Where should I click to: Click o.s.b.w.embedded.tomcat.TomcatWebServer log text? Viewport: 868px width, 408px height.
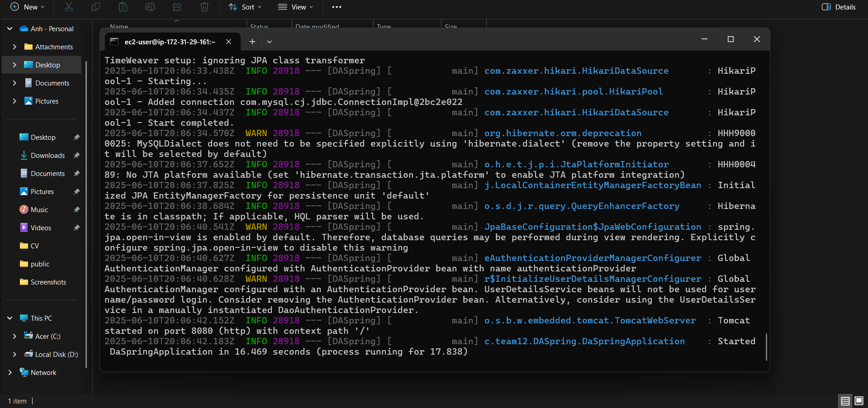[x=590, y=320]
